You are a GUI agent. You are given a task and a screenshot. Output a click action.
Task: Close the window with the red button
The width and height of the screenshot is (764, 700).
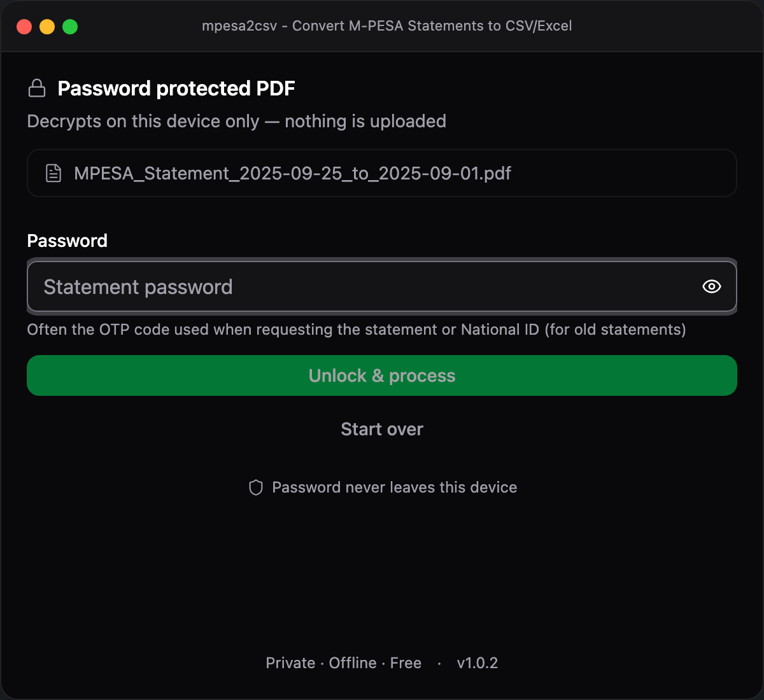tap(24, 27)
